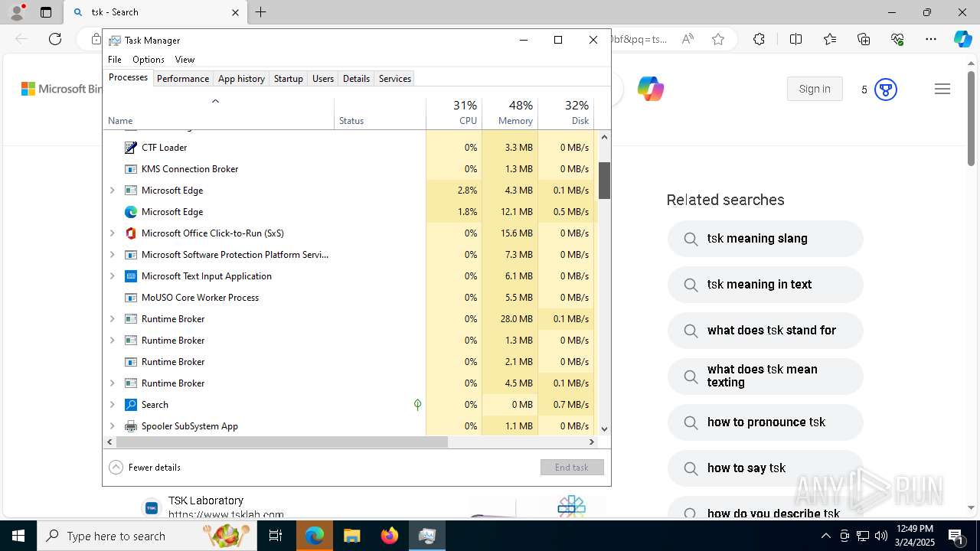
Task: Open Edge Extensions puzzle icon
Action: coord(759,39)
